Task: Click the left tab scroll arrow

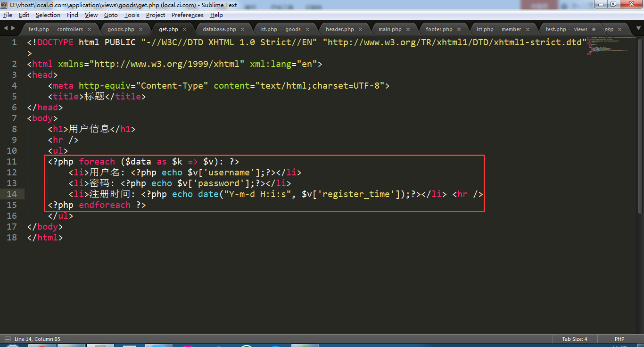Action: (x=5, y=28)
